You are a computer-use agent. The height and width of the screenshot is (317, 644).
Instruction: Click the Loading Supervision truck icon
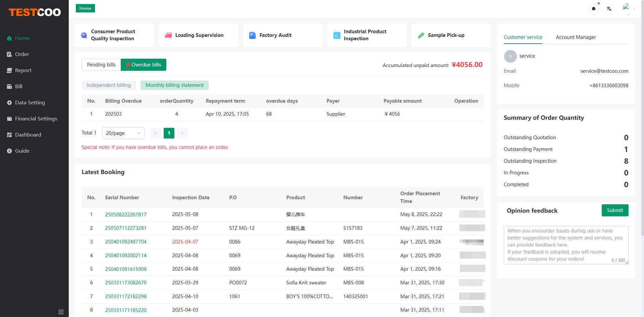[168, 35]
